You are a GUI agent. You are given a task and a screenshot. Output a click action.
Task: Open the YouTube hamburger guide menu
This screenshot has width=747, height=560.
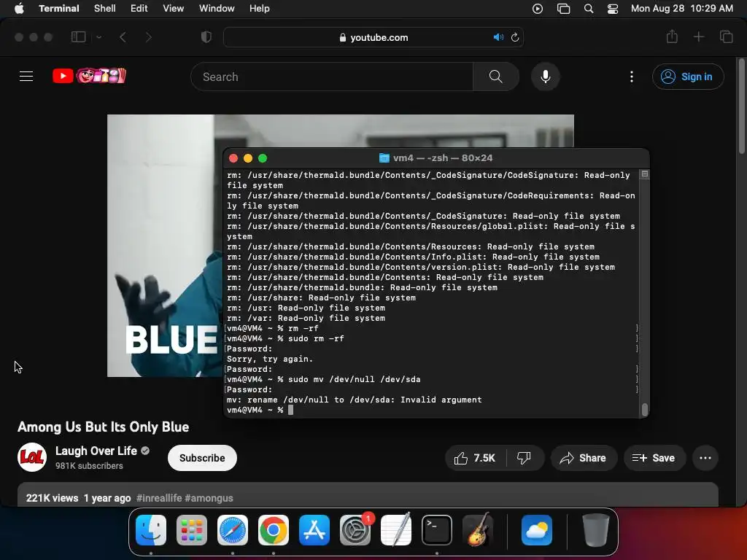[26, 76]
